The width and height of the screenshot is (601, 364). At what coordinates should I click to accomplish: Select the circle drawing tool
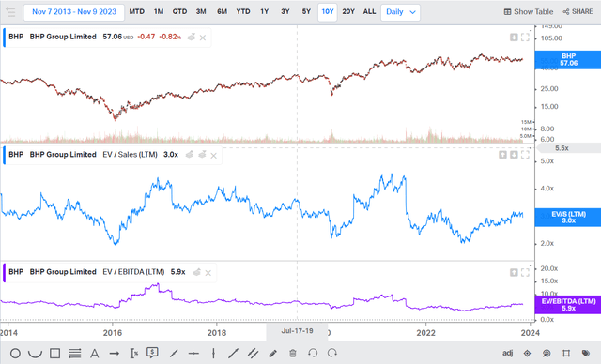point(15,354)
